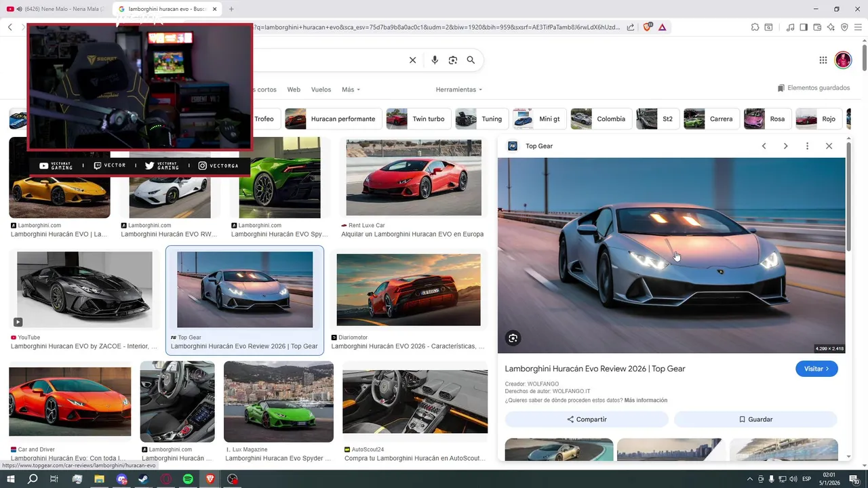Screen dimensions: 868x488
Task: Open Brave Wallet icon
Action: (x=817, y=27)
